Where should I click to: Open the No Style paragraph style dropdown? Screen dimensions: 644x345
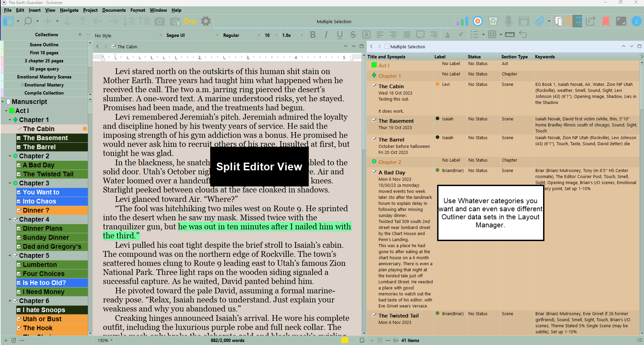point(128,35)
